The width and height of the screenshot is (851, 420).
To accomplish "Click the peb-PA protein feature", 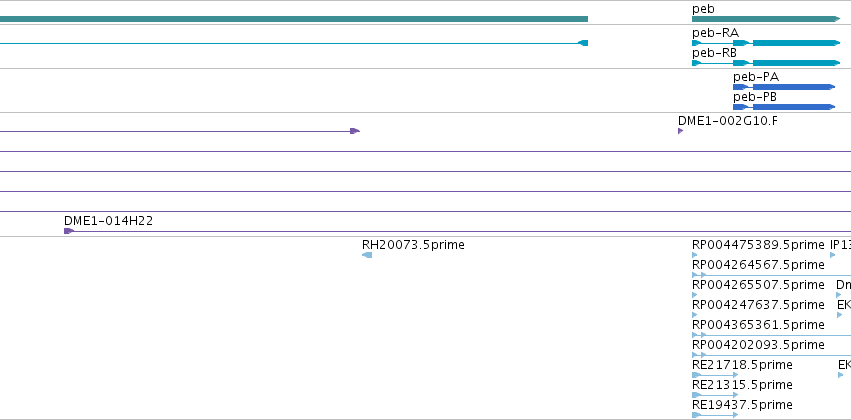I will 784,87.
